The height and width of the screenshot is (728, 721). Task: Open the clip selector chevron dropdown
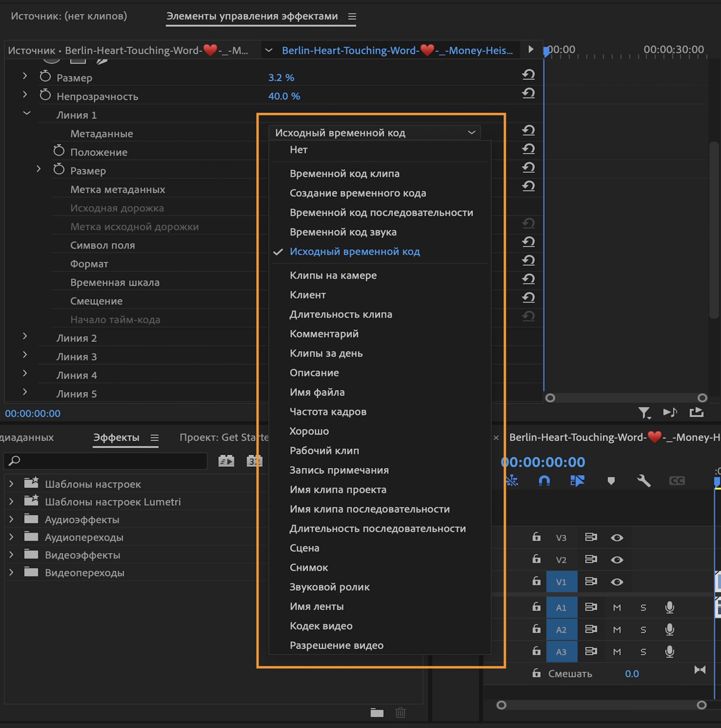[269, 50]
